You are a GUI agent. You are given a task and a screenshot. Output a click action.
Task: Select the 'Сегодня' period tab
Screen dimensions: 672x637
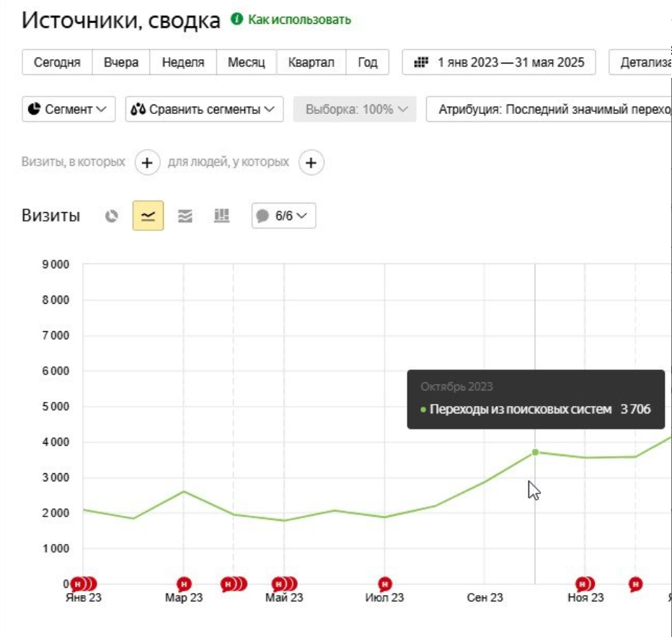(x=57, y=63)
